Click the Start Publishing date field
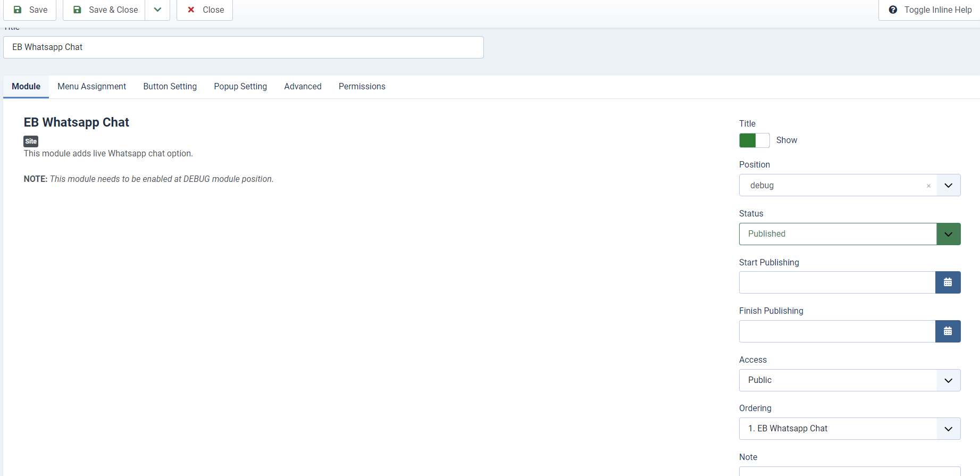The width and height of the screenshot is (980, 476). [837, 282]
